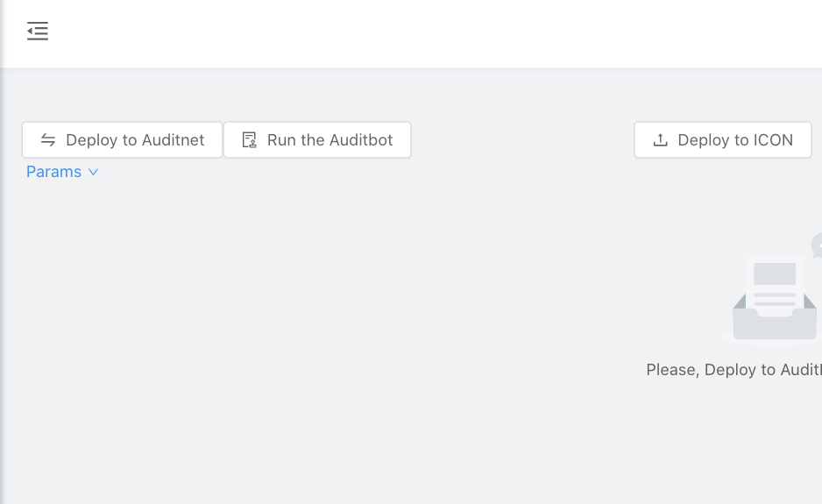The image size is (822, 504).
Task: Click the chevron arrow next to Params
Action: click(x=93, y=172)
